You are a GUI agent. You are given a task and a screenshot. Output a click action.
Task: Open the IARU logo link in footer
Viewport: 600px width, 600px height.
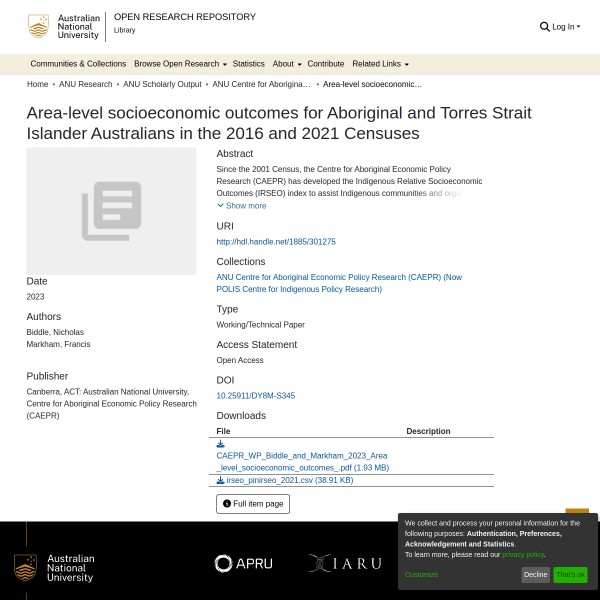pos(345,564)
